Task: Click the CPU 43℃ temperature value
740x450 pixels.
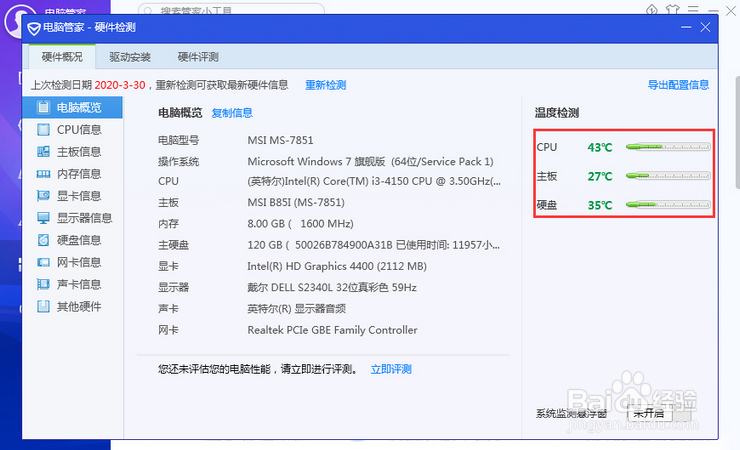Action: click(x=600, y=148)
